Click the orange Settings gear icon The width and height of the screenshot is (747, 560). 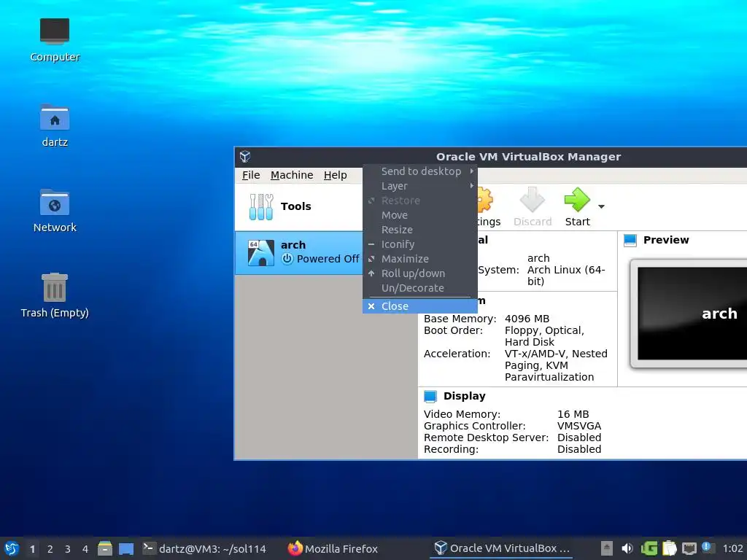484,200
